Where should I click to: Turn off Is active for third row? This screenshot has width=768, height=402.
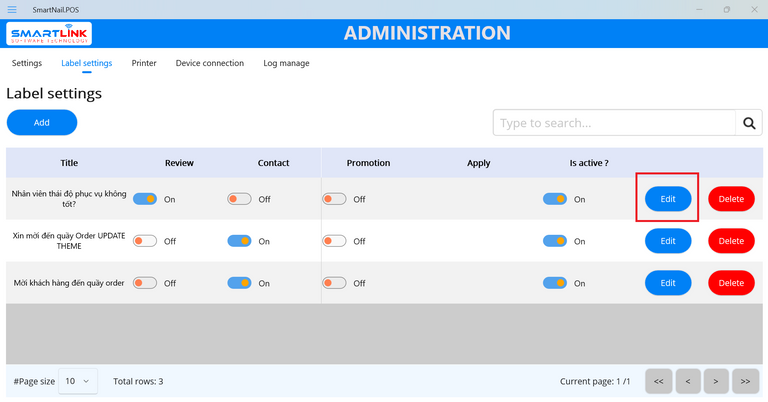(x=555, y=283)
